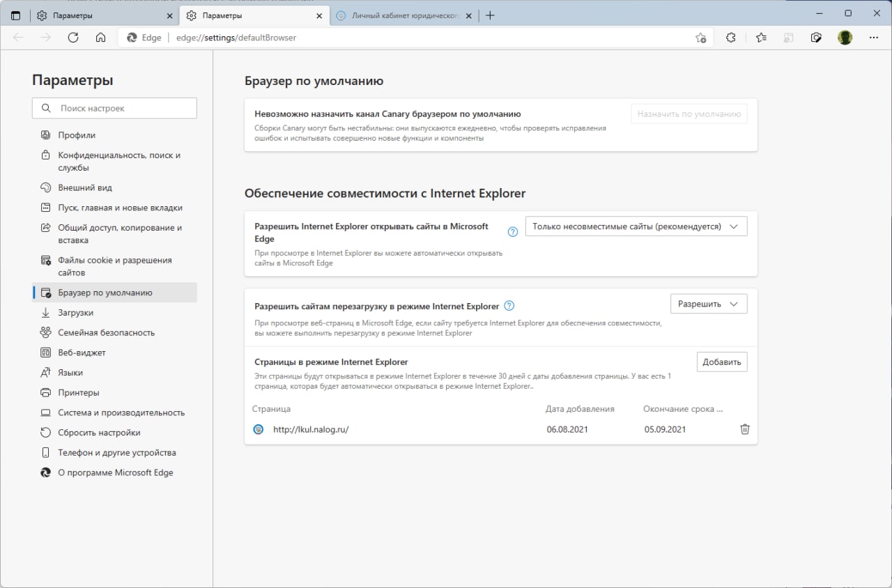Image resolution: width=892 pixels, height=588 pixels.
Task: Click the Дата добавления column header
Action: click(x=580, y=409)
